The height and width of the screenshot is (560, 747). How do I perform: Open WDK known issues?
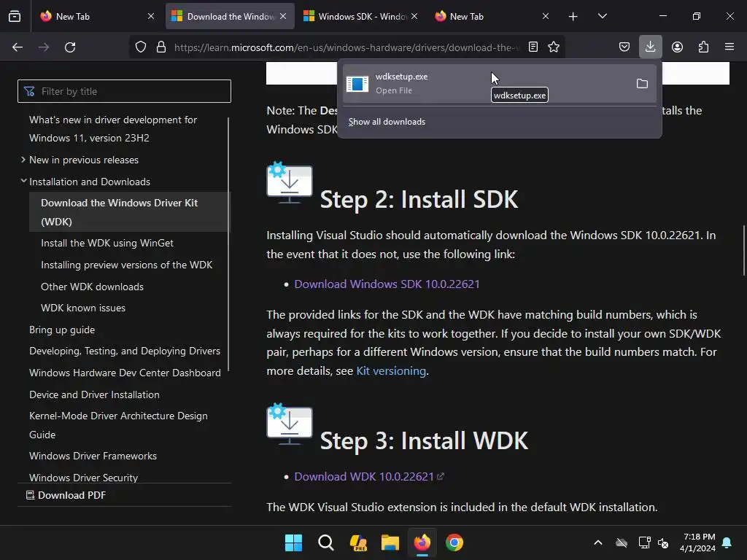point(83,308)
